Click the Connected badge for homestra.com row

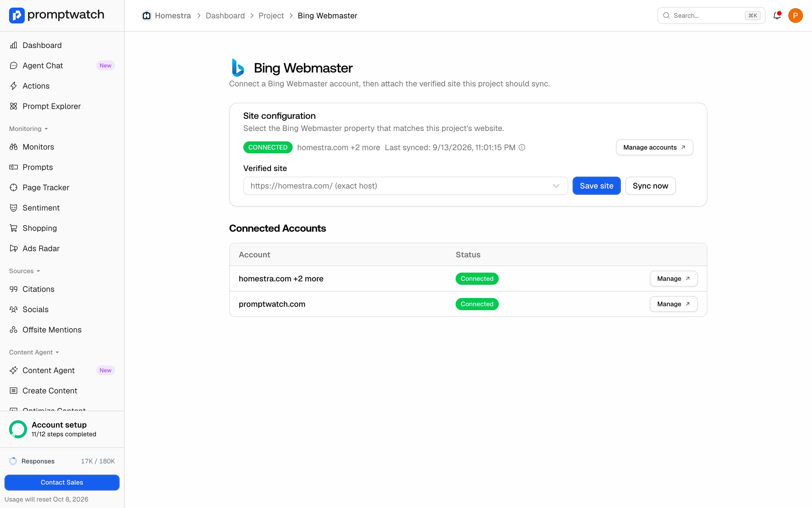click(477, 279)
